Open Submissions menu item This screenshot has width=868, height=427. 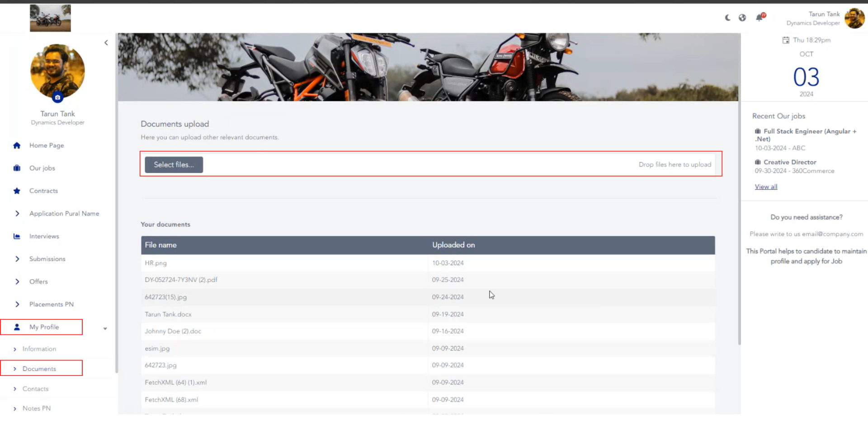47,259
